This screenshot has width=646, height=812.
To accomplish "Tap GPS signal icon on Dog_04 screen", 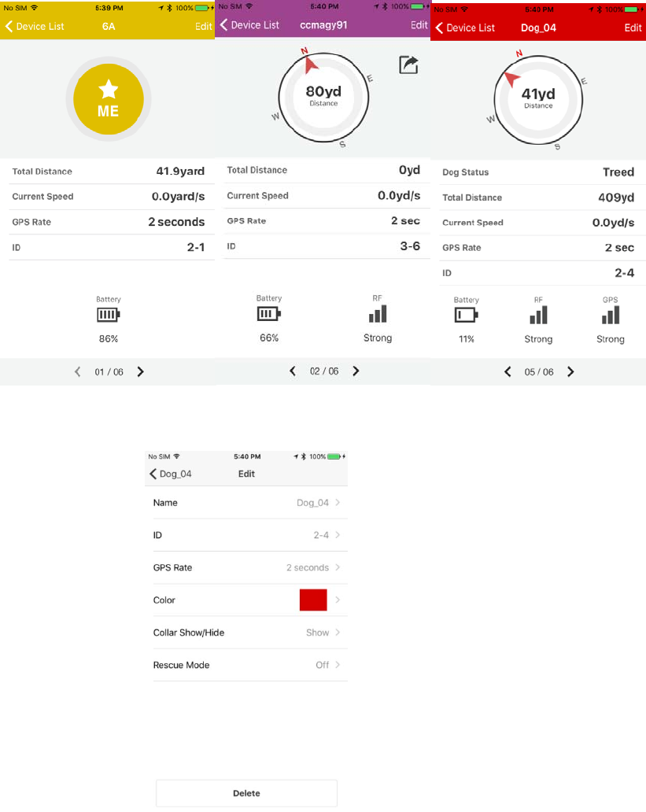I will point(611,315).
